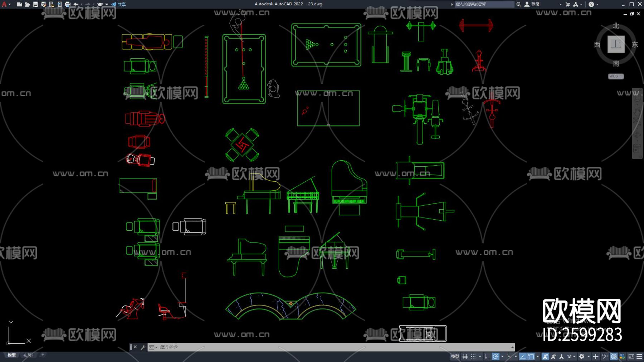
Task: Toggle isometric drafting mode
Action: pos(509,356)
